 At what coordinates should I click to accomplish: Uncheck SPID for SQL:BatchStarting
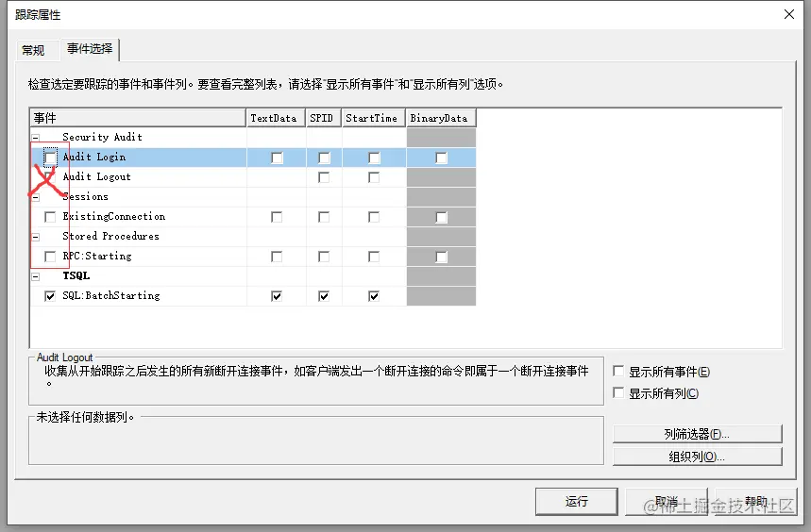click(x=324, y=296)
